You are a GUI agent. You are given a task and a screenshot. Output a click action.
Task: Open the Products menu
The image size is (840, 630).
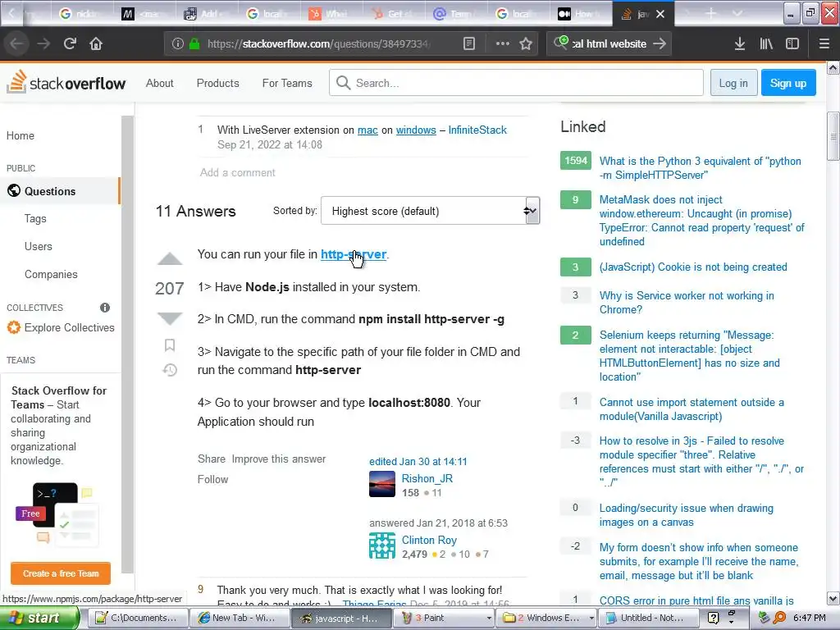(x=217, y=83)
